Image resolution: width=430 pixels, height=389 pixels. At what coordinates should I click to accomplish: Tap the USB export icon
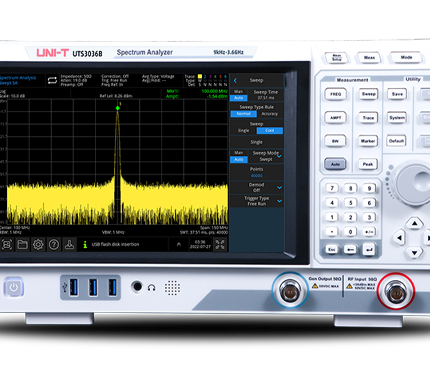(x=69, y=245)
